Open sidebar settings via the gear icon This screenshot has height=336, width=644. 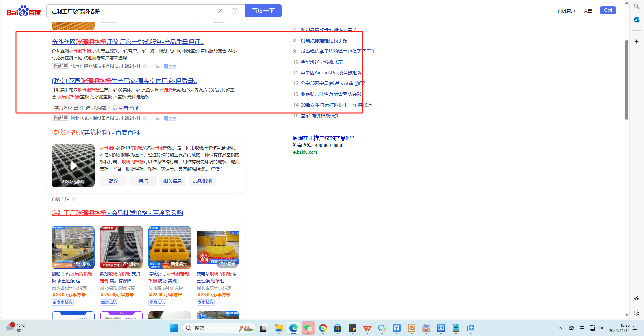click(636, 313)
